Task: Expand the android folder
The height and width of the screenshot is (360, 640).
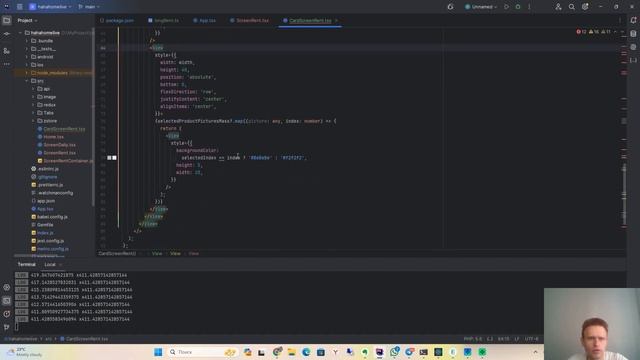Action: click(27, 57)
